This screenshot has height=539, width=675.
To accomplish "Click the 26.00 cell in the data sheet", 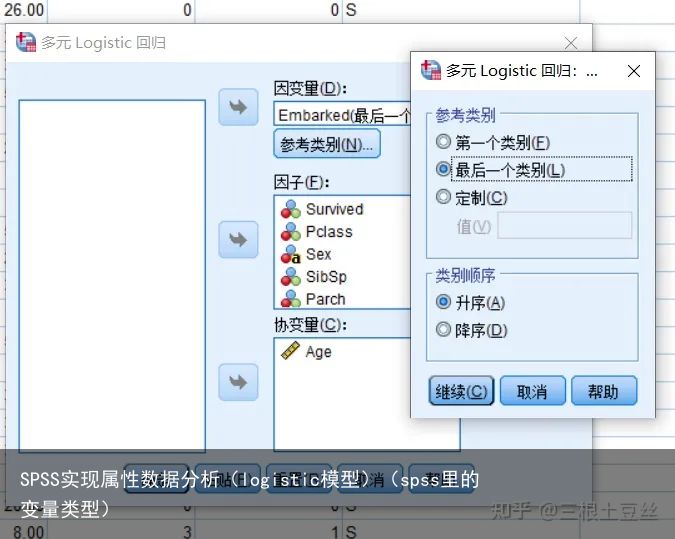I will (x=24, y=9).
